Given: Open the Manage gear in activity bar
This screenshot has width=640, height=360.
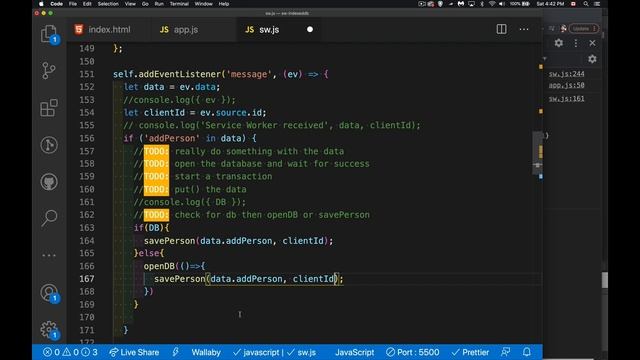Looking at the screenshot, I should pos(49,329).
